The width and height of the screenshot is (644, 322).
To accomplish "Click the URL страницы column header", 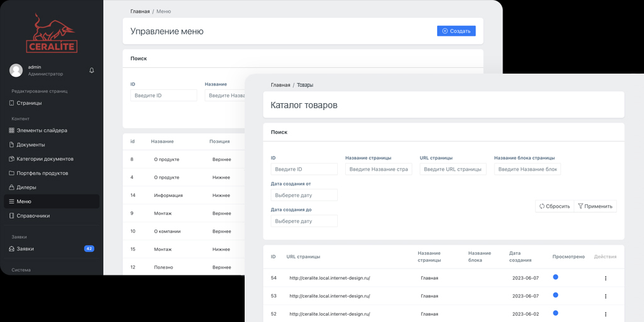I will click(x=303, y=257).
